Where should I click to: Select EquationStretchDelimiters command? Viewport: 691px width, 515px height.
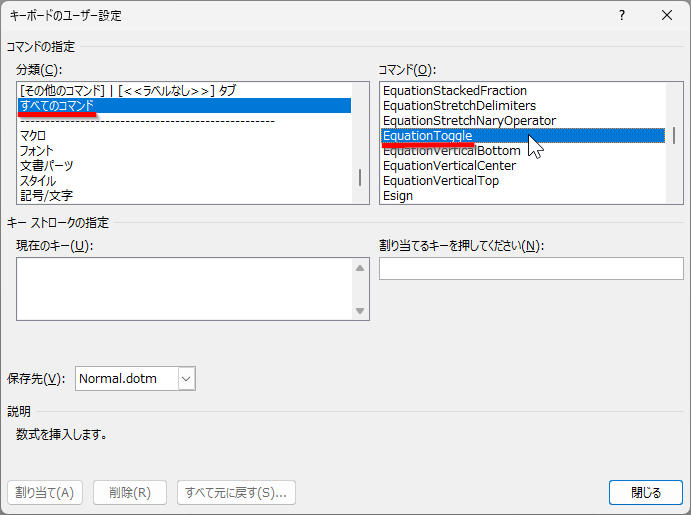point(523,105)
